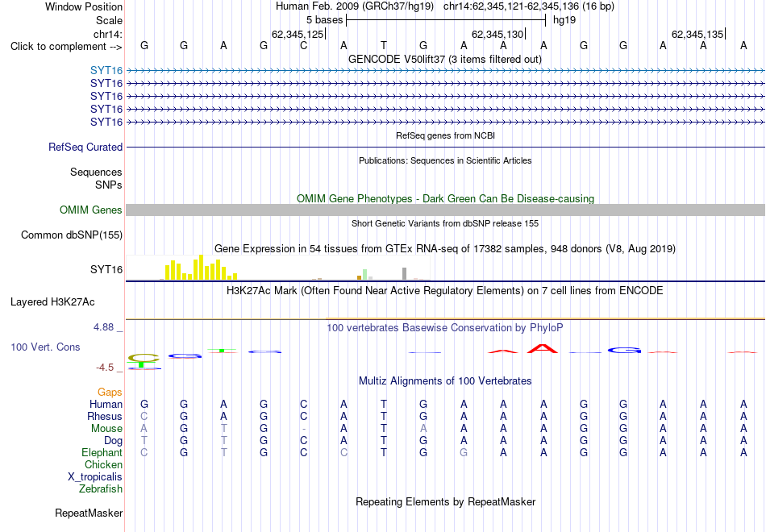Screen dimensions: 766x532
Task: Click the gray OMIM Genes item bar
Action: [x=445, y=210]
